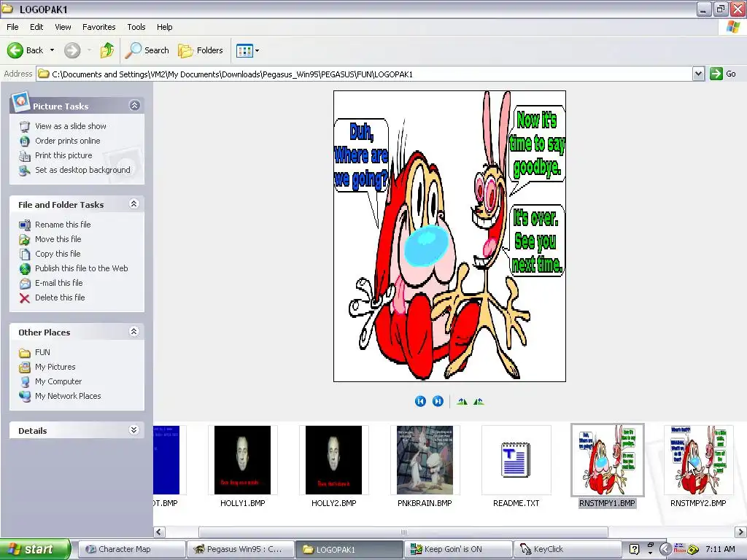
Task: Open the Back history dropdown arrow
Action: click(52, 50)
